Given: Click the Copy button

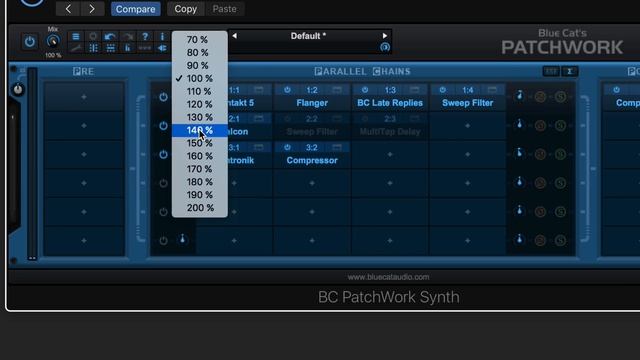Looking at the screenshot, I should [x=185, y=9].
